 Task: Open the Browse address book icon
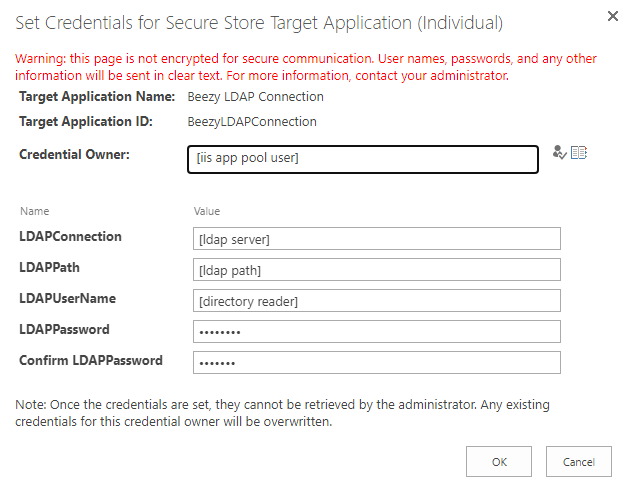pos(579,153)
